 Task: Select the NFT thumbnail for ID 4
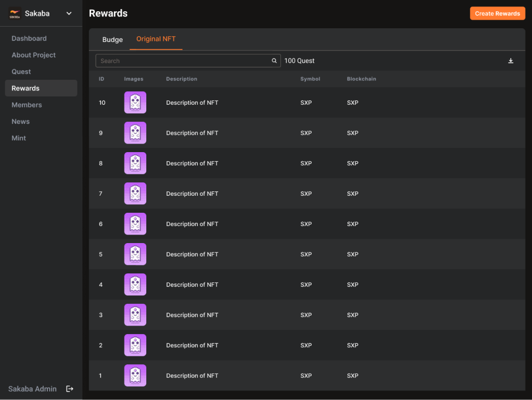(x=135, y=285)
